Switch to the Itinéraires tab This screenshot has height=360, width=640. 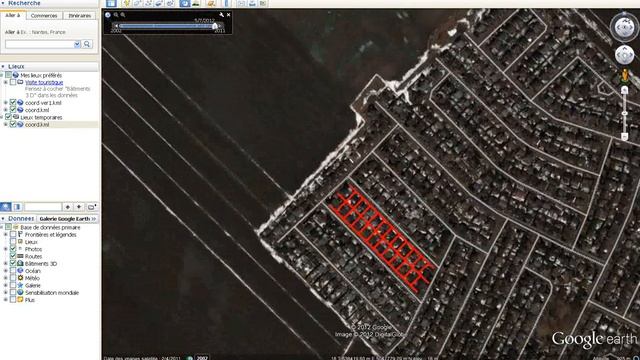click(80, 16)
